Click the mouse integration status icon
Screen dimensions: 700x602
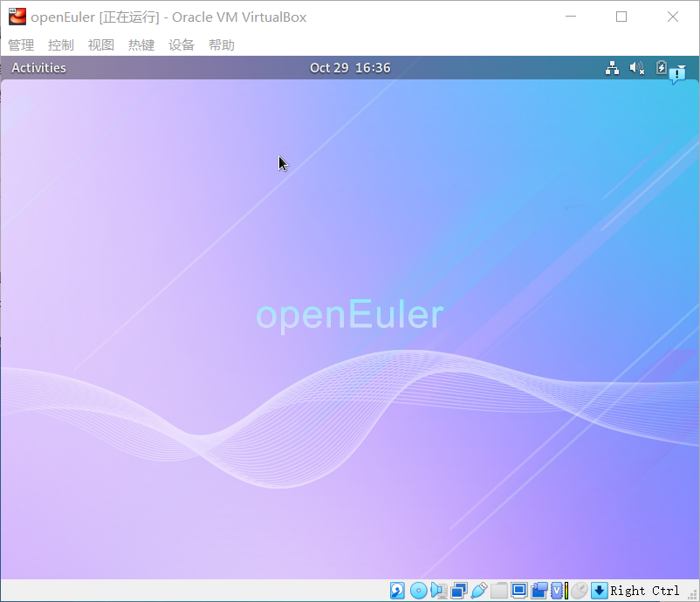(580, 591)
